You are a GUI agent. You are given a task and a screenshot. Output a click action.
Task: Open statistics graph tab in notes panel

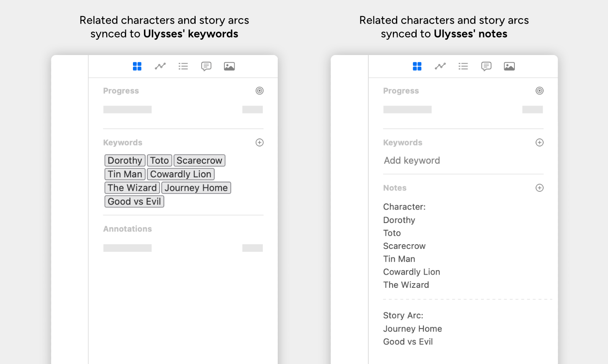440,66
